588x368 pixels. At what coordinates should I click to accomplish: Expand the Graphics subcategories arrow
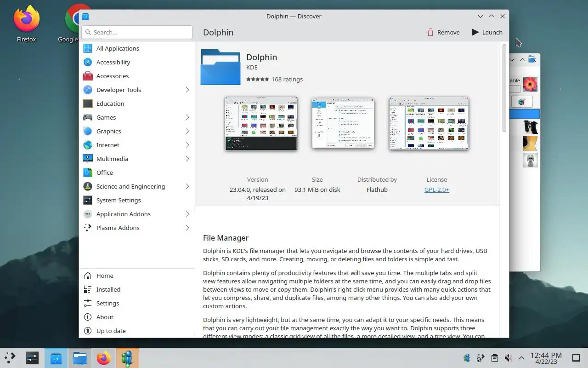(x=187, y=131)
